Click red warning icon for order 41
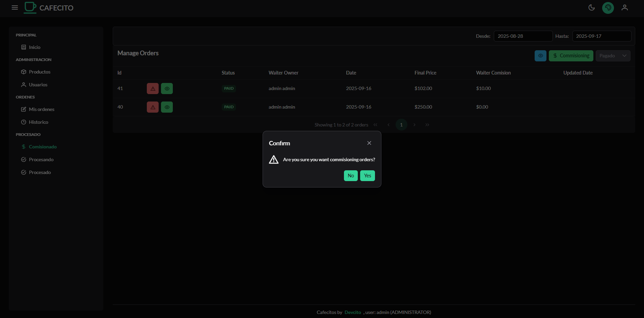The width and height of the screenshot is (644, 318). [x=153, y=89]
